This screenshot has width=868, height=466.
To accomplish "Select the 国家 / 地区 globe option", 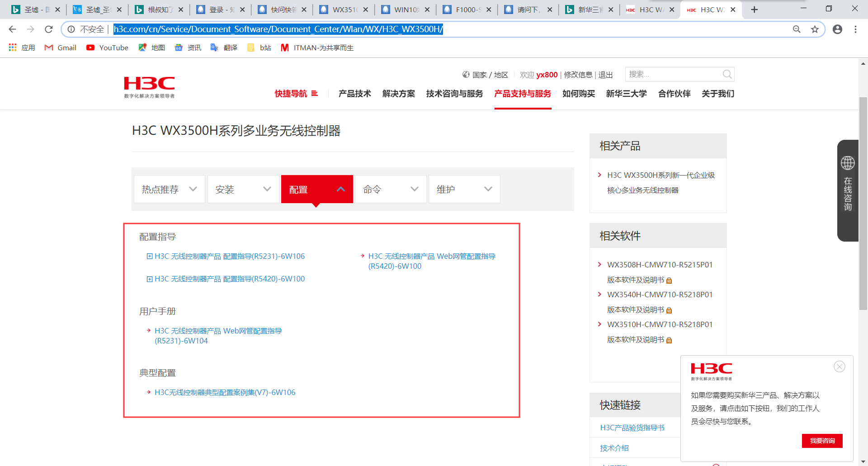I will [x=485, y=75].
